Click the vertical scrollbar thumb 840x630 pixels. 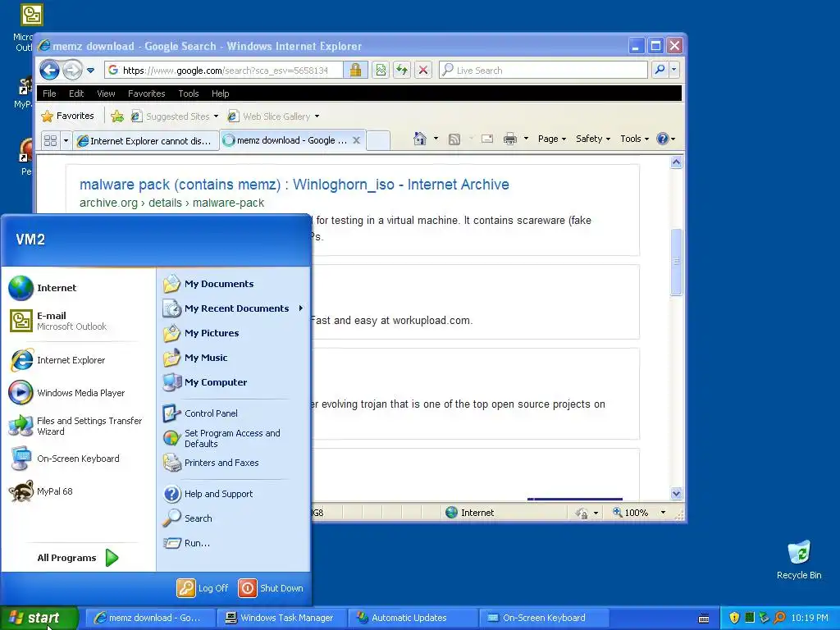[676, 262]
